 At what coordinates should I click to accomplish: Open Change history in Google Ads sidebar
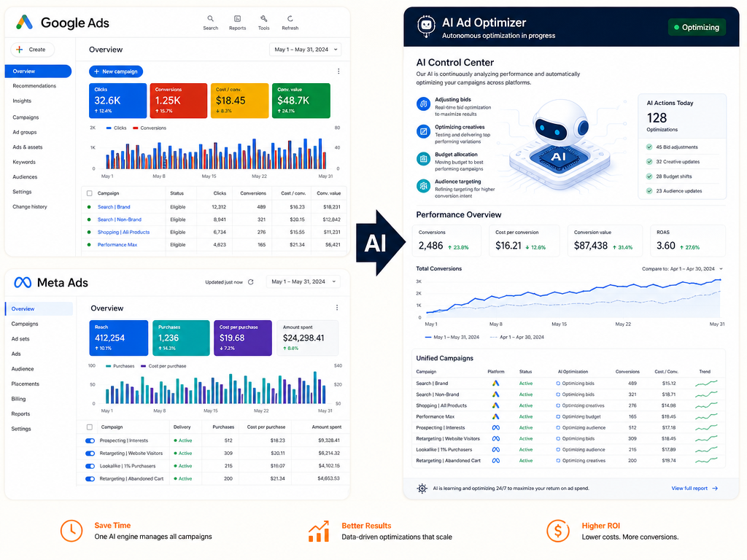click(29, 206)
